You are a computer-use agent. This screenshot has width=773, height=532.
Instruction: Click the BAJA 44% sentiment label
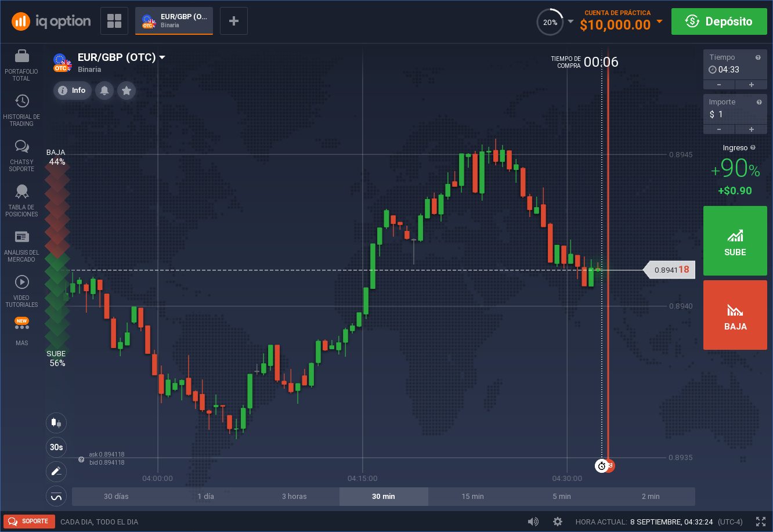(x=56, y=157)
